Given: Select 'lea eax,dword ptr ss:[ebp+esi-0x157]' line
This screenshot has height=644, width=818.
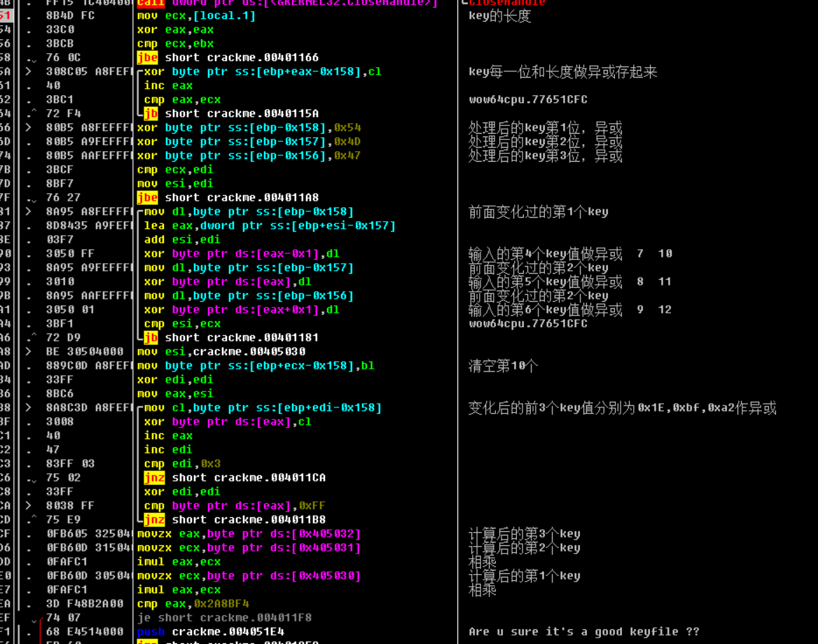Looking at the screenshot, I should [270, 226].
